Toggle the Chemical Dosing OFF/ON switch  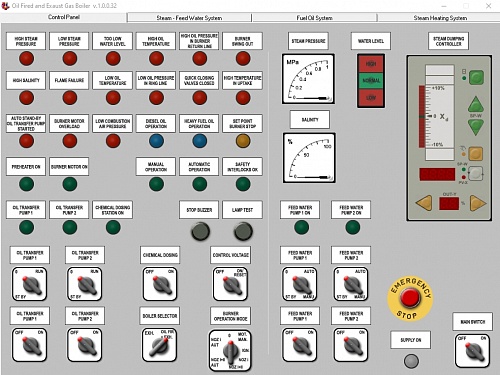(160, 284)
